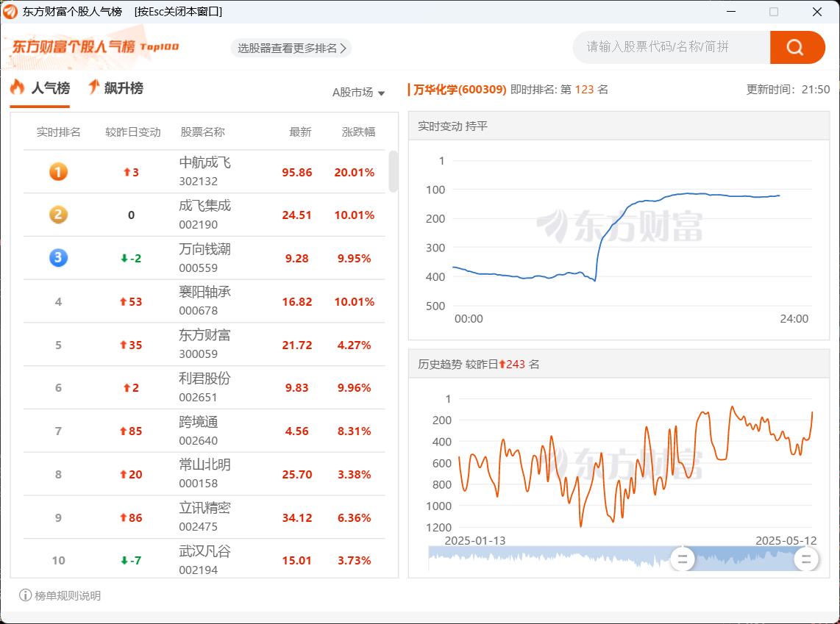Click the 更新时间: 21:50 label
The height and width of the screenshot is (624, 840).
point(788,90)
